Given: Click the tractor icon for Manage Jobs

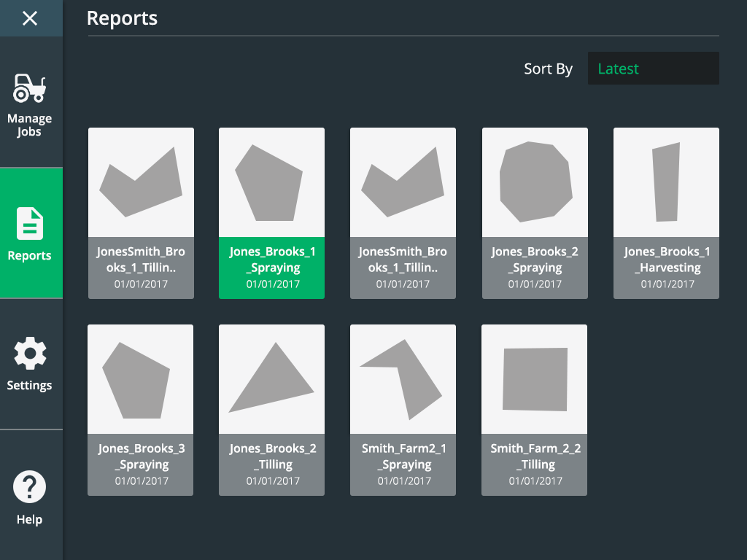Looking at the screenshot, I should pos(30,88).
